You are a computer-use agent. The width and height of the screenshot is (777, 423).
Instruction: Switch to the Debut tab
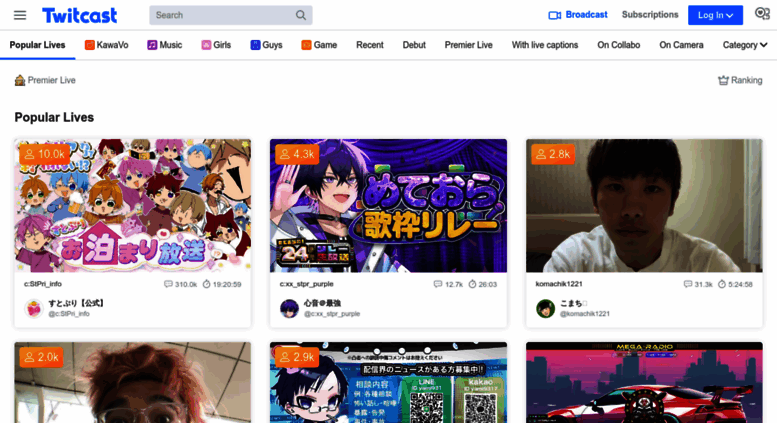pyautogui.click(x=414, y=45)
